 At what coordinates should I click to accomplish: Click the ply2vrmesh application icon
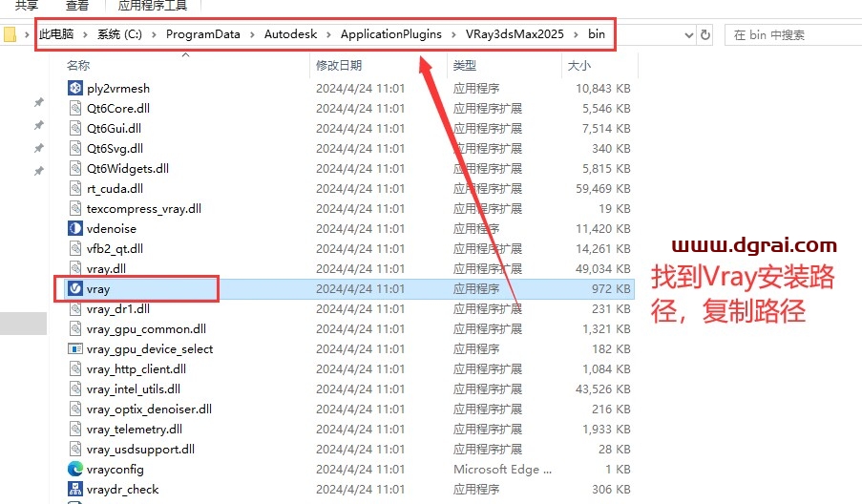click(x=75, y=88)
